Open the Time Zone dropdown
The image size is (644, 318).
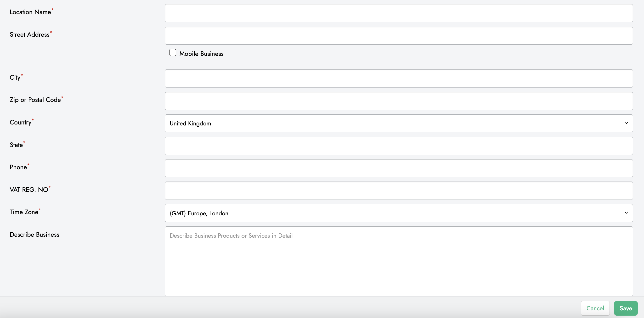click(399, 213)
